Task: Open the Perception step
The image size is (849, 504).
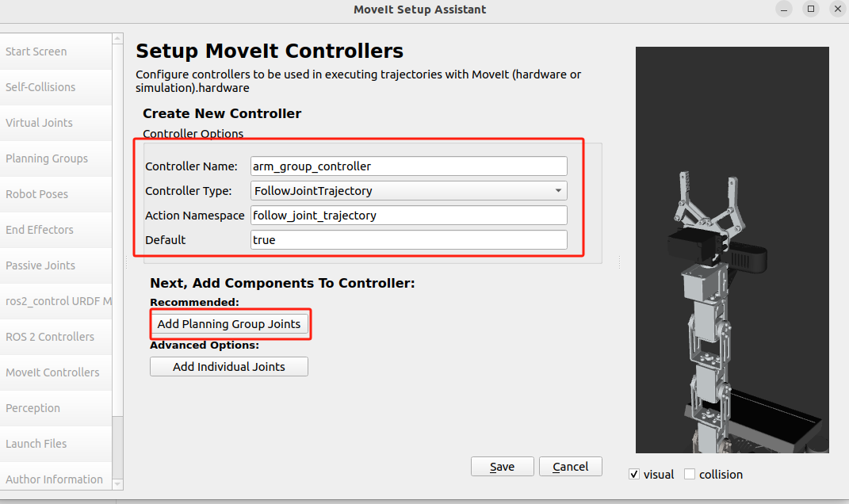Action: (x=55, y=409)
